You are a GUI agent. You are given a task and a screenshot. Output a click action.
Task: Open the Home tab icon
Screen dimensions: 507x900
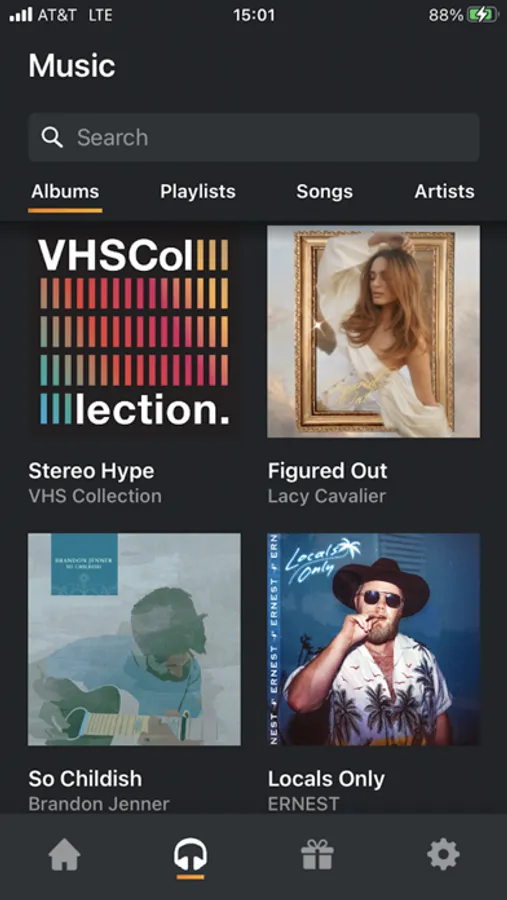[64, 855]
